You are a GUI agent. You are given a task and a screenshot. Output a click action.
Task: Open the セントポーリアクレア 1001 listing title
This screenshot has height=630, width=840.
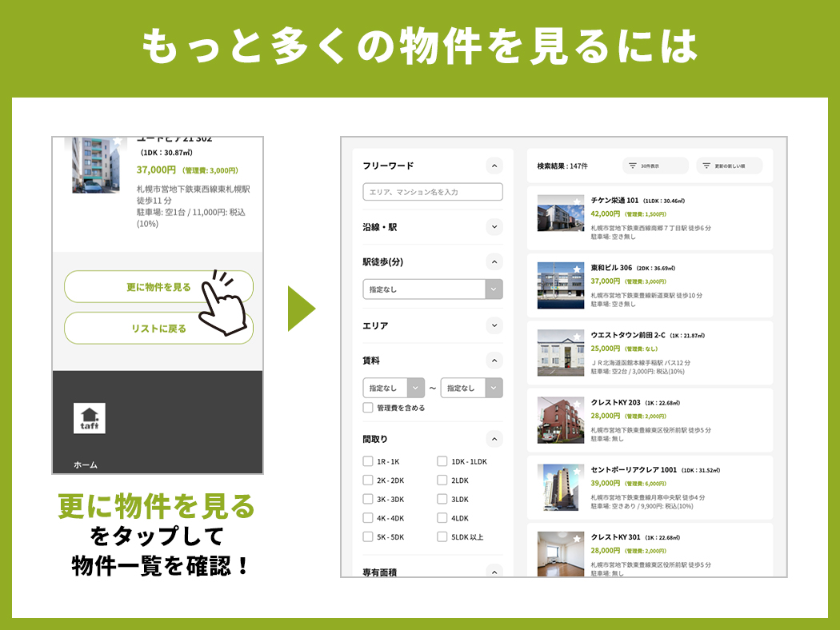coord(634,470)
